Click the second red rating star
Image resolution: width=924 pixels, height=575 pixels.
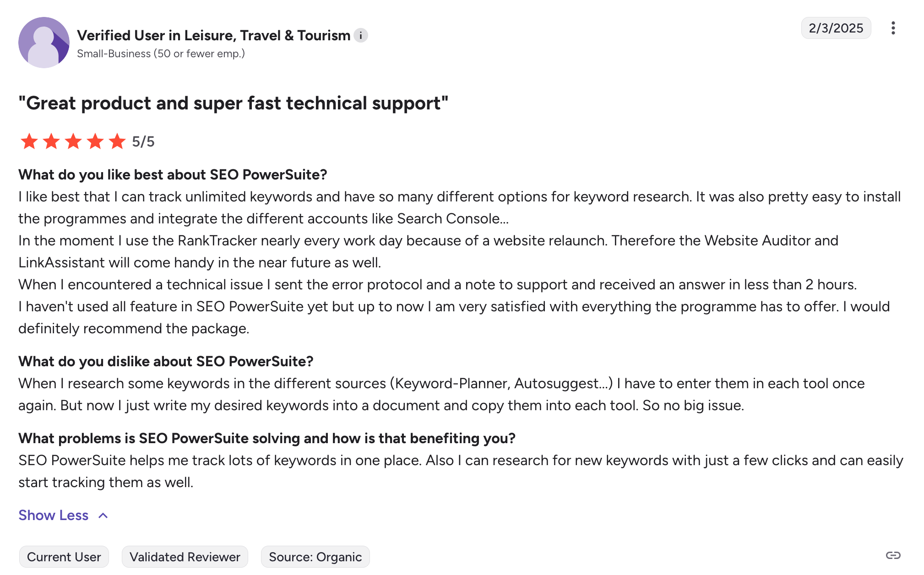click(51, 141)
